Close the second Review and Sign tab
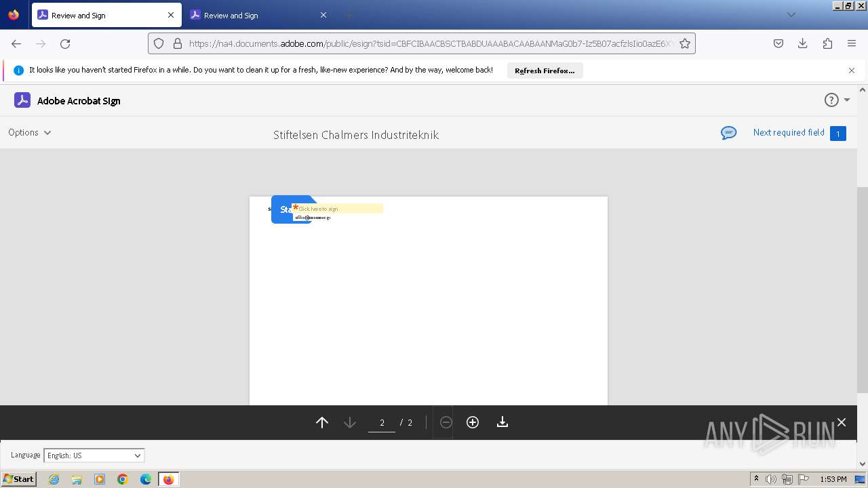Screen dimensions: 868x488 323,15
